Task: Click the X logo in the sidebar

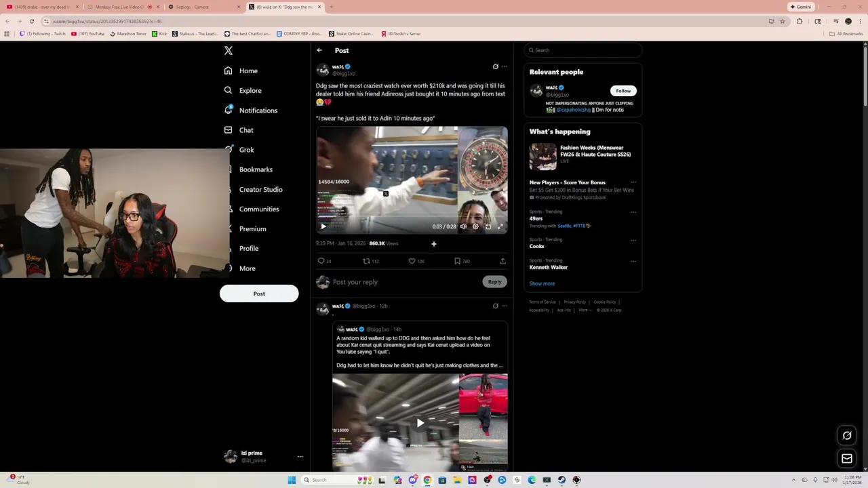Action: coord(229,51)
